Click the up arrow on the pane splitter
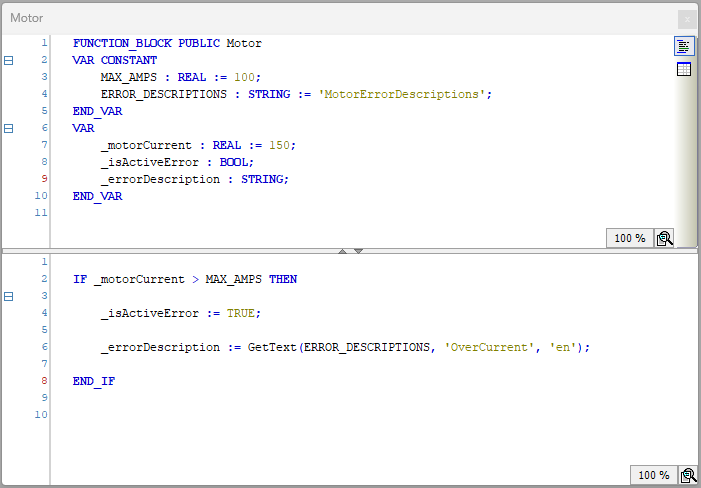Image resolution: width=701 pixels, height=488 pixels. (342, 251)
